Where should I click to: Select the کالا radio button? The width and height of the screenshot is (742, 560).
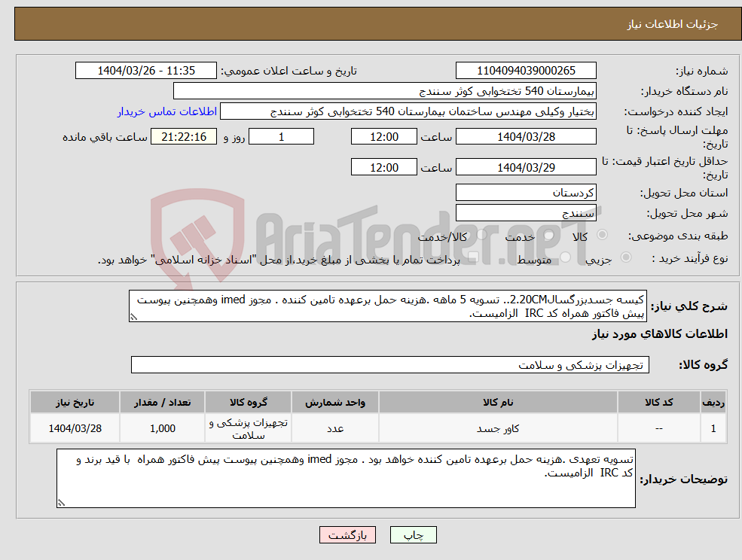pos(603,235)
